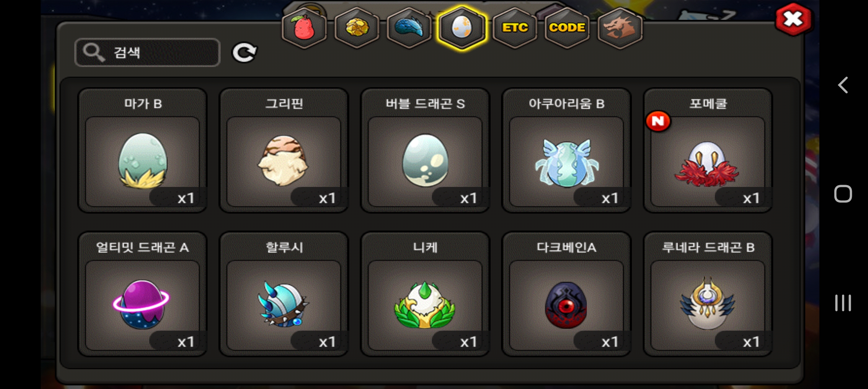Choose the 얼티밋 드래곤 A planet egg

coord(142,294)
